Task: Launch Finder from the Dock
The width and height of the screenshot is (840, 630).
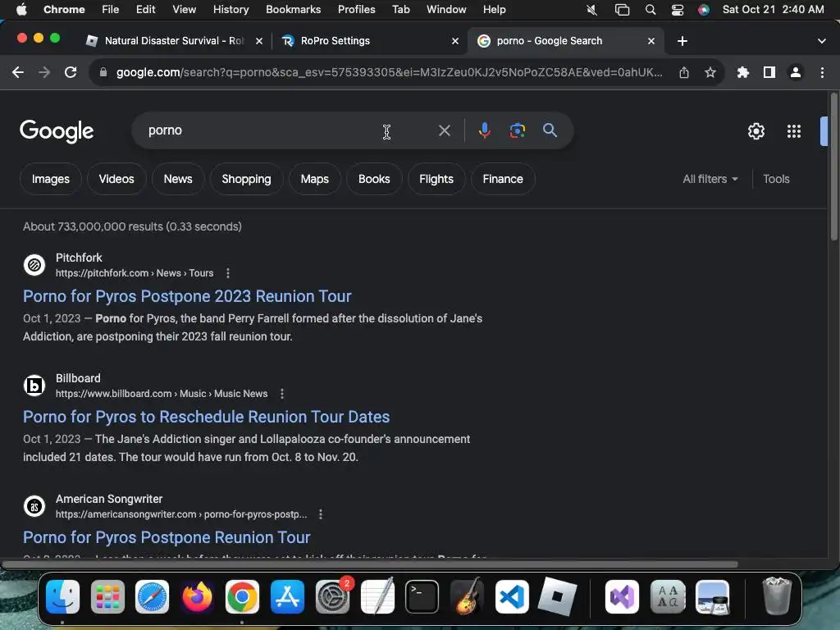Action: point(62,597)
